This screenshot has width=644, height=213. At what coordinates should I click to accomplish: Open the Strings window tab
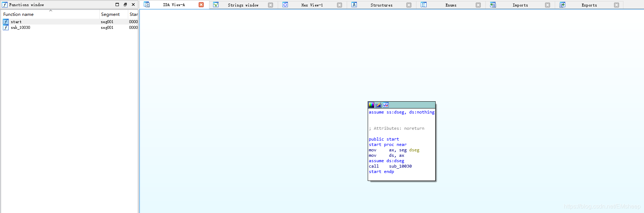coord(243,5)
